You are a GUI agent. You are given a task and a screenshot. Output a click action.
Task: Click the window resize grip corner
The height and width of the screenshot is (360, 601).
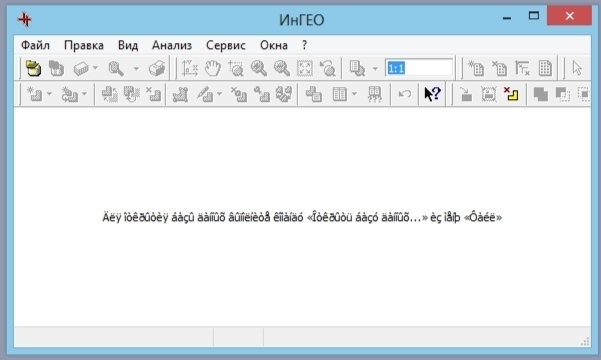(585, 341)
